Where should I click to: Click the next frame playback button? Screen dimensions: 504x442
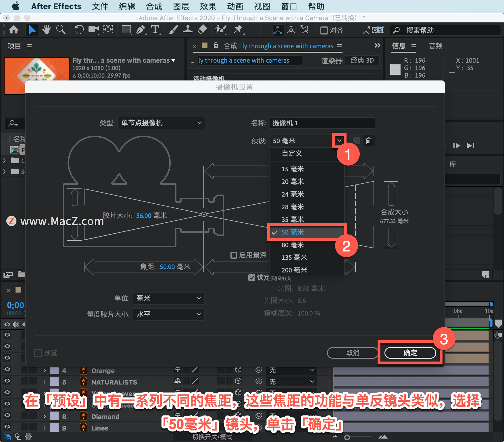coord(457,146)
